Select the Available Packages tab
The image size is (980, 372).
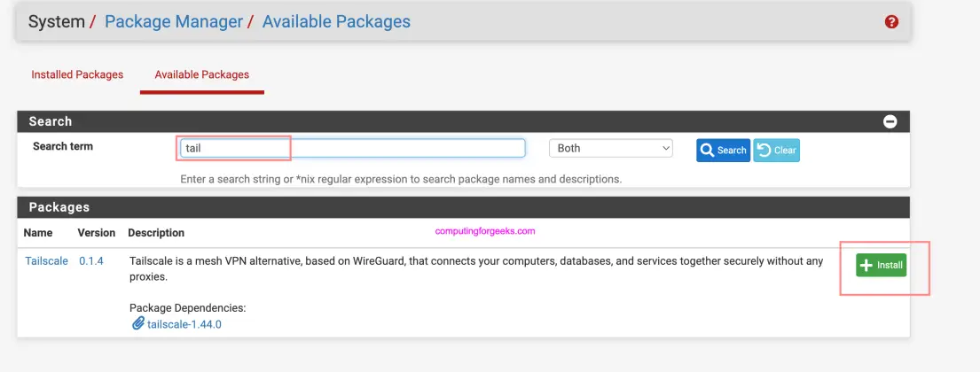pyautogui.click(x=201, y=75)
